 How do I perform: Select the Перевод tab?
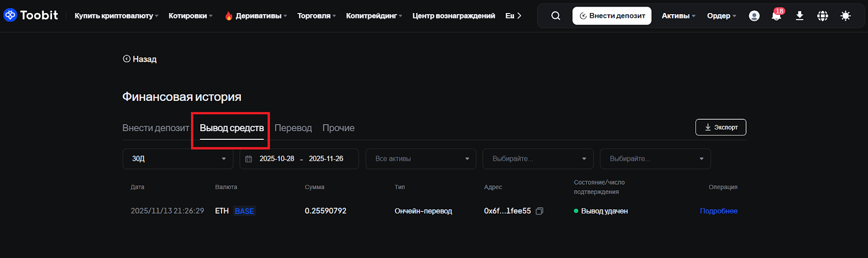coord(293,128)
